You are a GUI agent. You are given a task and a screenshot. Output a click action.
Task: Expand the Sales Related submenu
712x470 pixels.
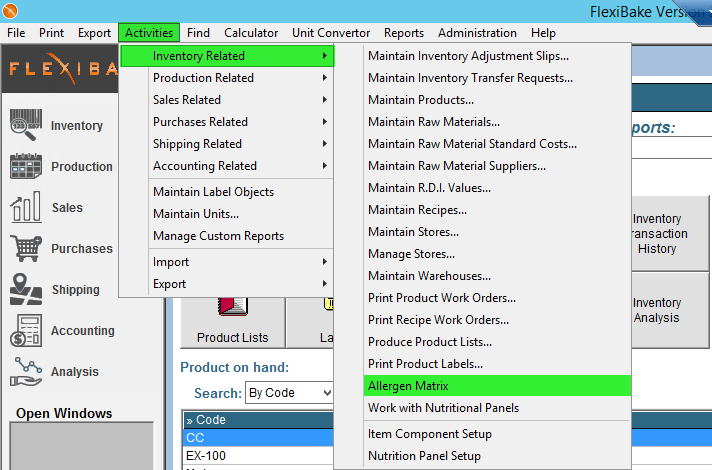pyautogui.click(x=227, y=99)
